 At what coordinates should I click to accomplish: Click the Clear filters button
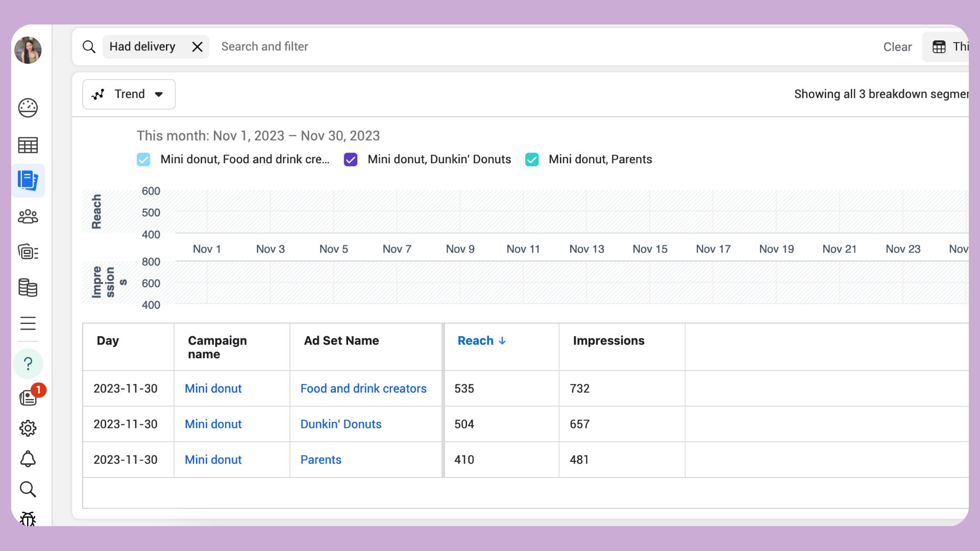(x=897, y=47)
